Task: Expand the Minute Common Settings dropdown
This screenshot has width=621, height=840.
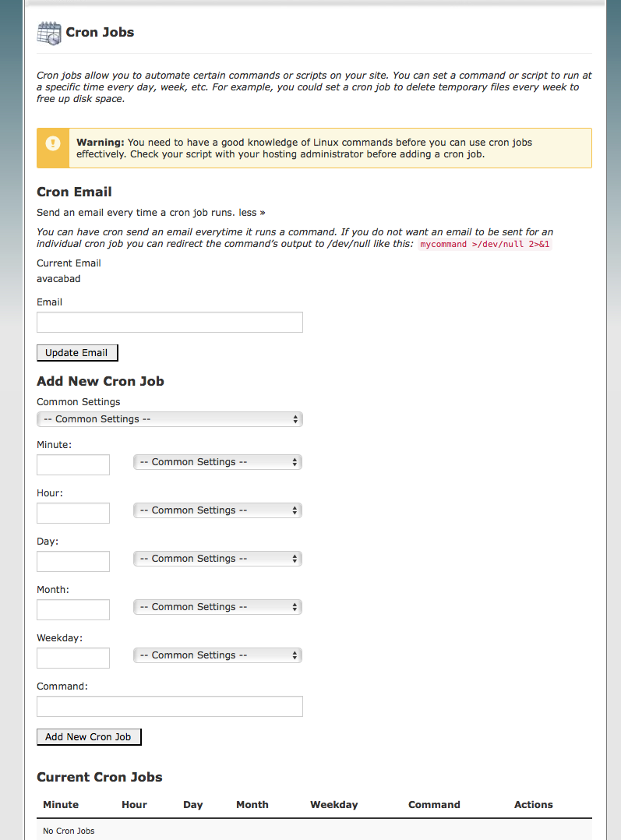Action: (217, 462)
